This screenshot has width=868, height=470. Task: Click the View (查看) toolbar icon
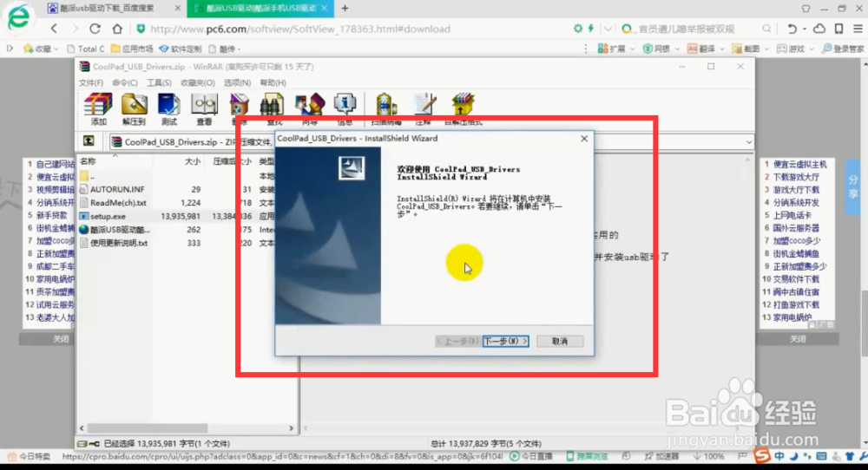[204, 109]
